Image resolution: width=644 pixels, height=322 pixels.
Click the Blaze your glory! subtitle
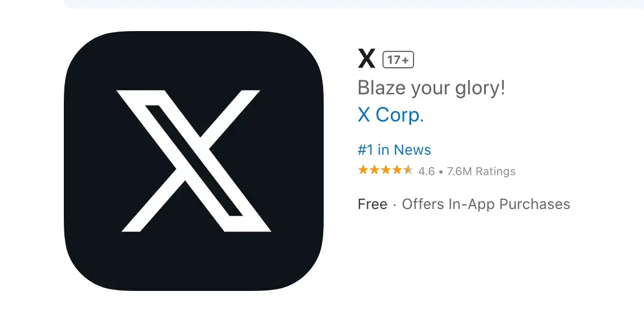(x=431, y=88)
